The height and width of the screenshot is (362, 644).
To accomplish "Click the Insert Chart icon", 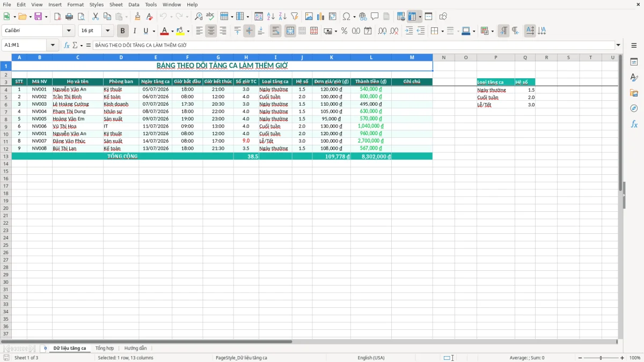I will pyautogui.click(x=321, y=17).
